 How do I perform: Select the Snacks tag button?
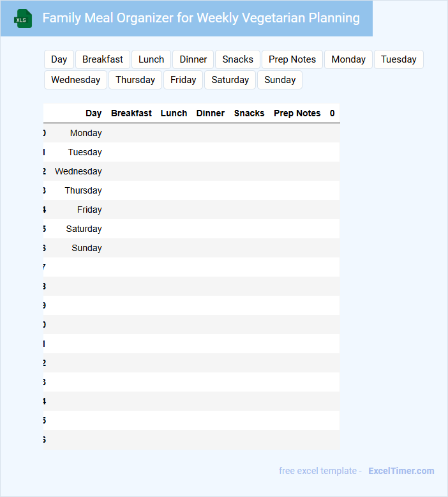237,59
